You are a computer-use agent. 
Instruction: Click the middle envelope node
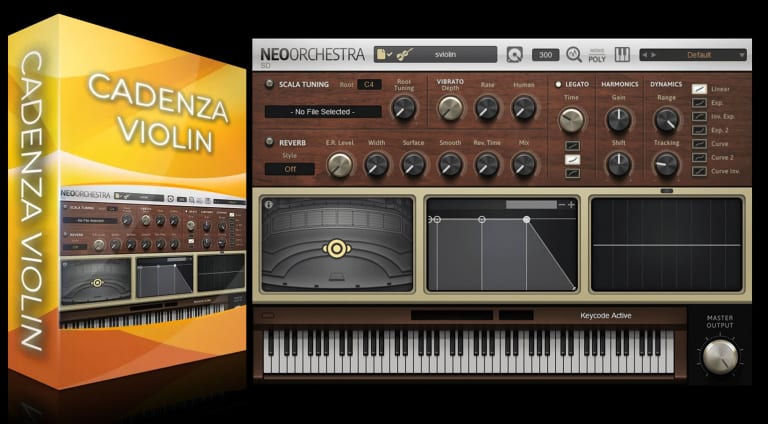482,220
